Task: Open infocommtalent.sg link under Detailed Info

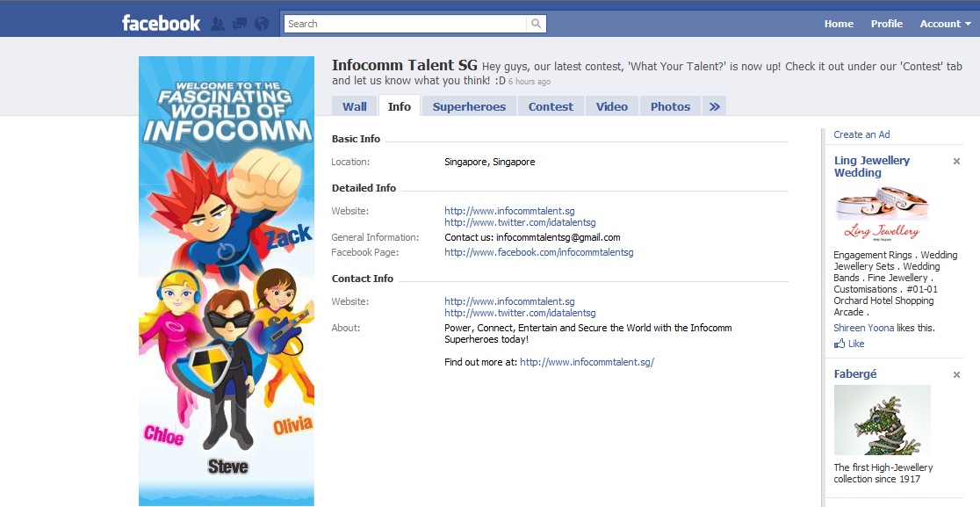Action: click(x=509, y=211)
